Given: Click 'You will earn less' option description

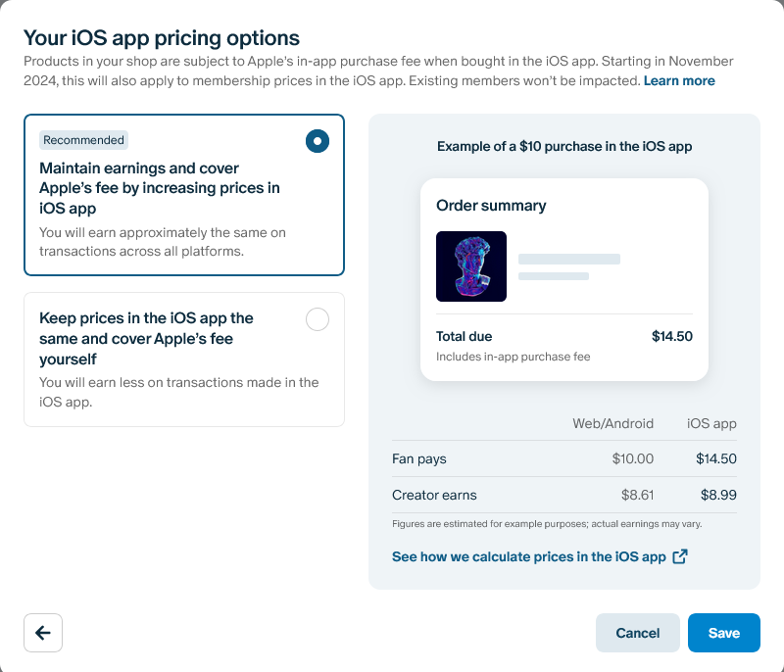Looking at the screenshot, I should pos(179,392).
